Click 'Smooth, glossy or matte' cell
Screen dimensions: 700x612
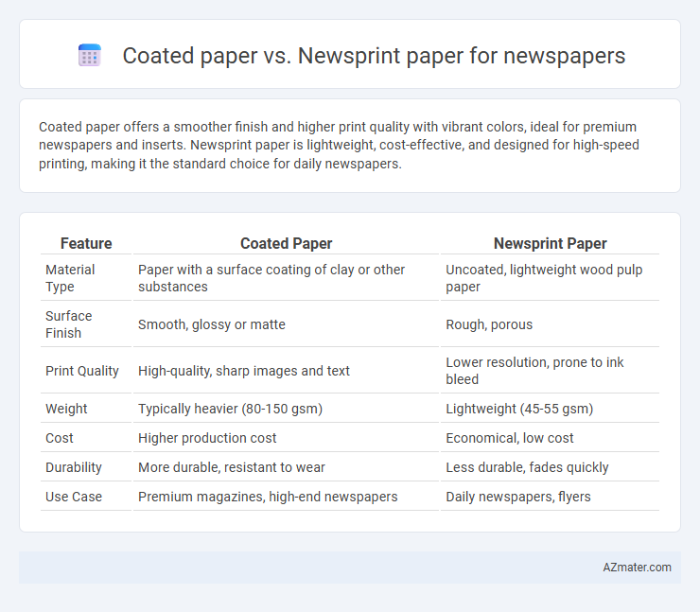pos(287,324)
